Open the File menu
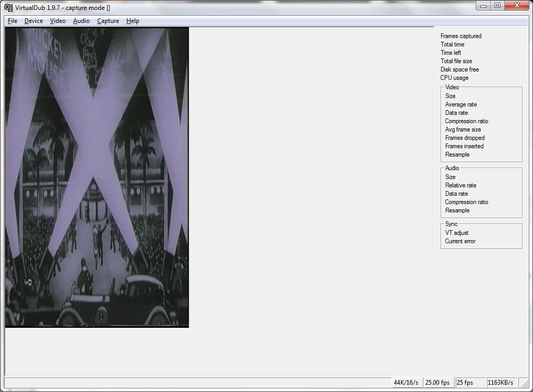Screen dimensions: 533x392 (13, 21)
